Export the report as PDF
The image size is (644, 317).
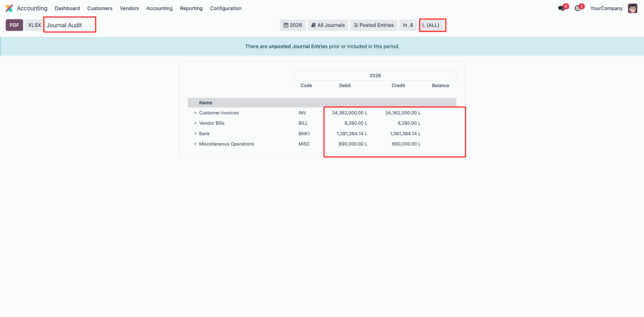pos(14,25)
